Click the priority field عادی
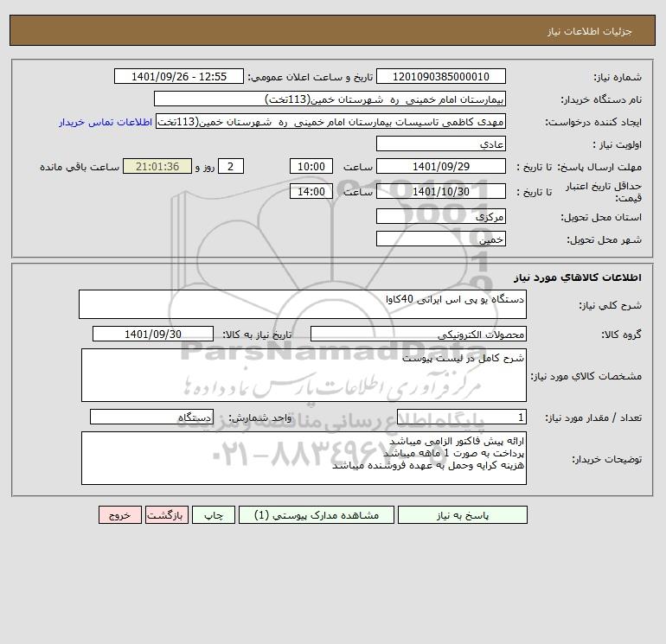This screenshot has height=644, width=666. click(x=441, y=143)
